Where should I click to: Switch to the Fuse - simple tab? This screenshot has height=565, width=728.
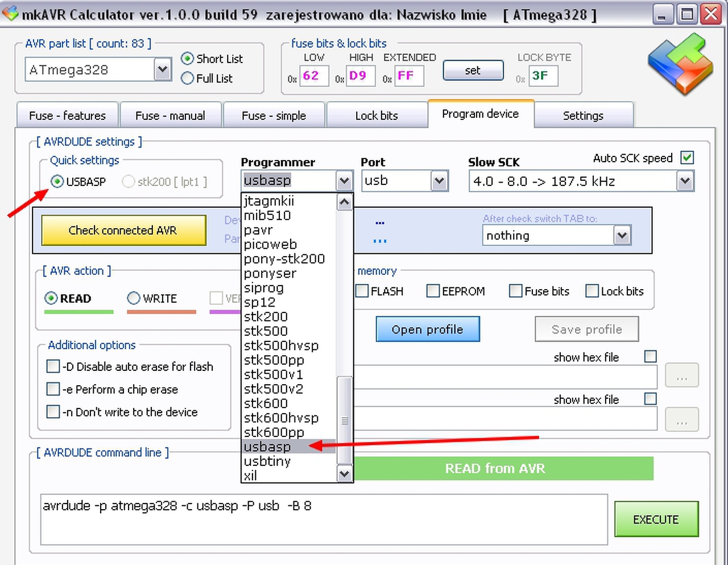[x=274, y=116]
